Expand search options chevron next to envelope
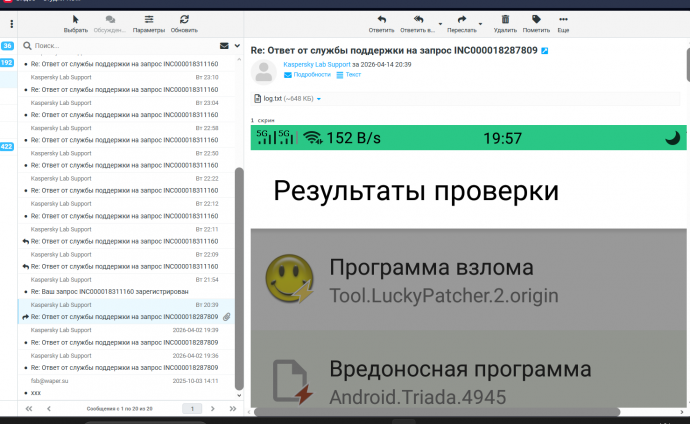This screenshot has height=424, width=690. [x=236, y=46]
